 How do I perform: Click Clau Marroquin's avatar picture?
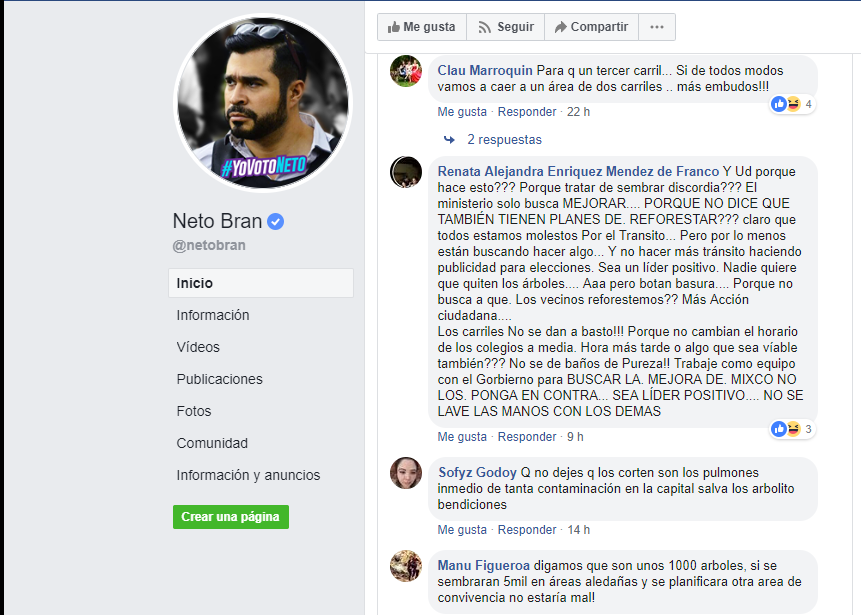[x=405, y=72]
